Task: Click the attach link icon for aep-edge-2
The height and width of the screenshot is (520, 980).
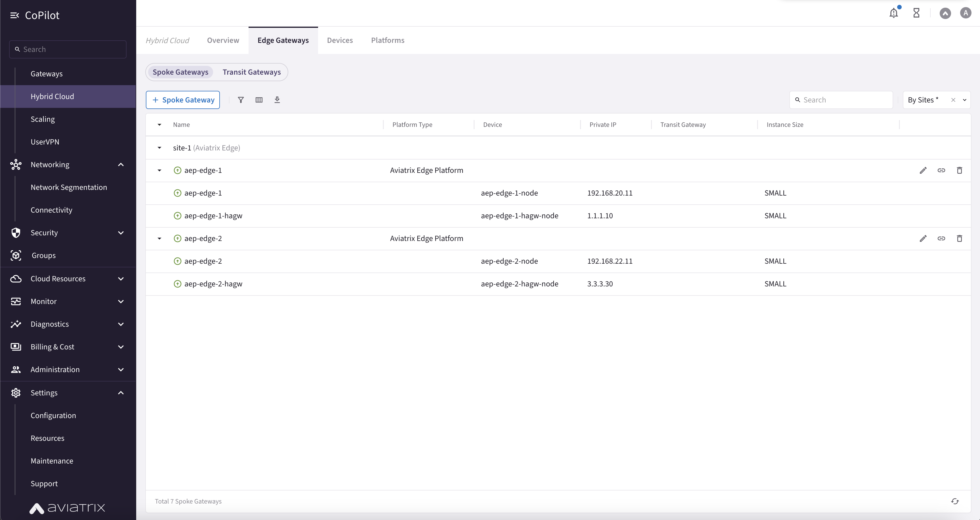Action: coord(941,238)
